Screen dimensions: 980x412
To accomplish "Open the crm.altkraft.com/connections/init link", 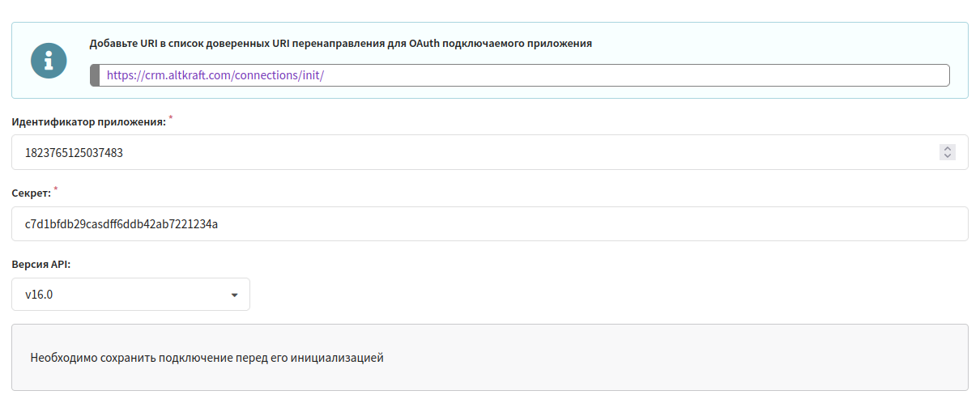I will coord(215,75).
